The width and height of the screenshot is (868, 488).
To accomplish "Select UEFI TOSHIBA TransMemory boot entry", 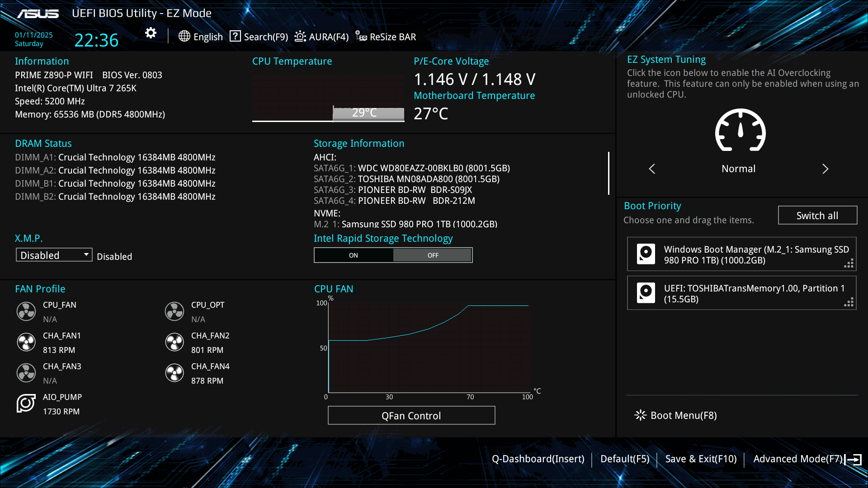I will [741, 293].
